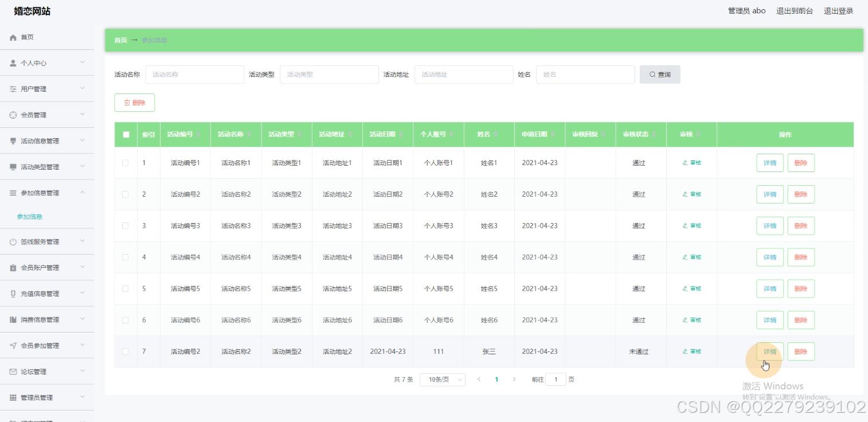Image resolution: width=868 pixels, height=422 pixels.
Task: Toggle the select-all checkbox in table header
Action: pos(126,135)
